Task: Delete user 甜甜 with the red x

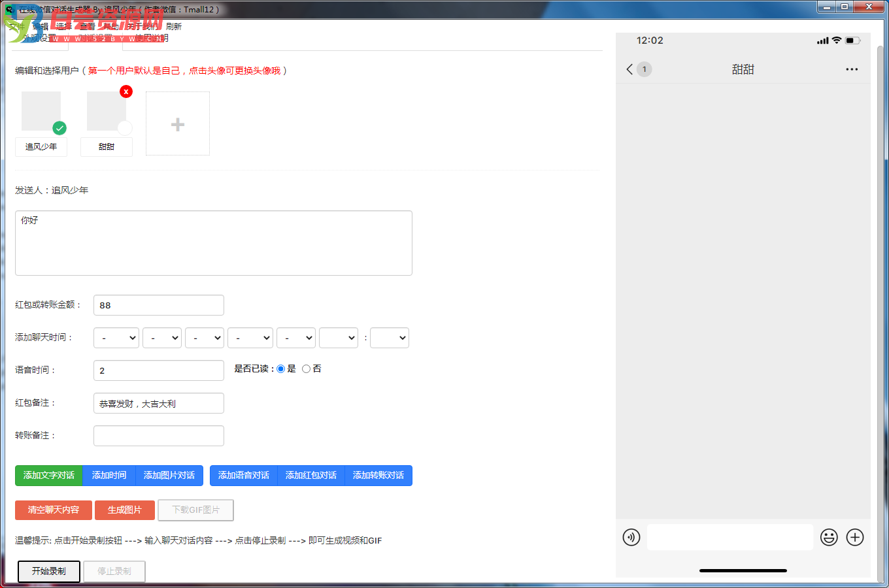Action: tap(126, 91)
